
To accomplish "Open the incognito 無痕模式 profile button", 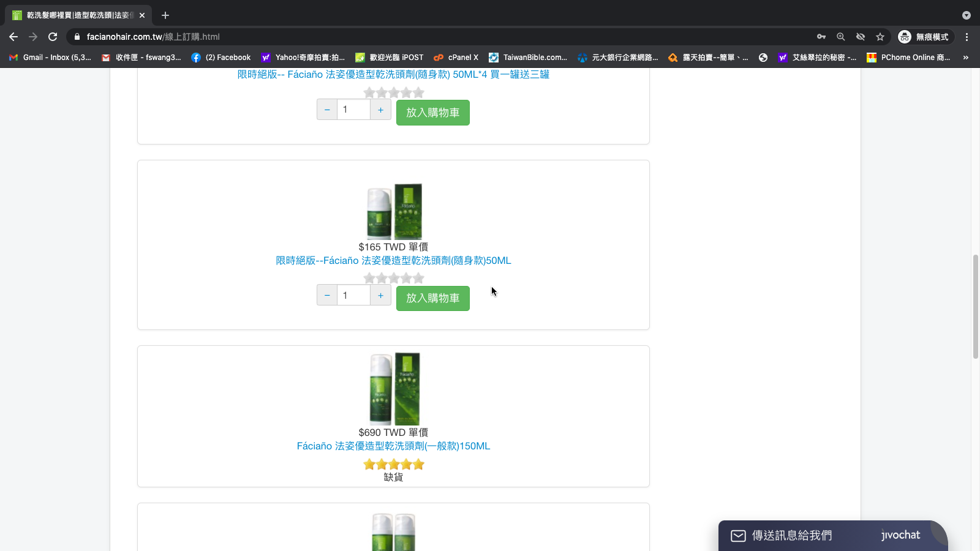I will click(x=925, y=37).
